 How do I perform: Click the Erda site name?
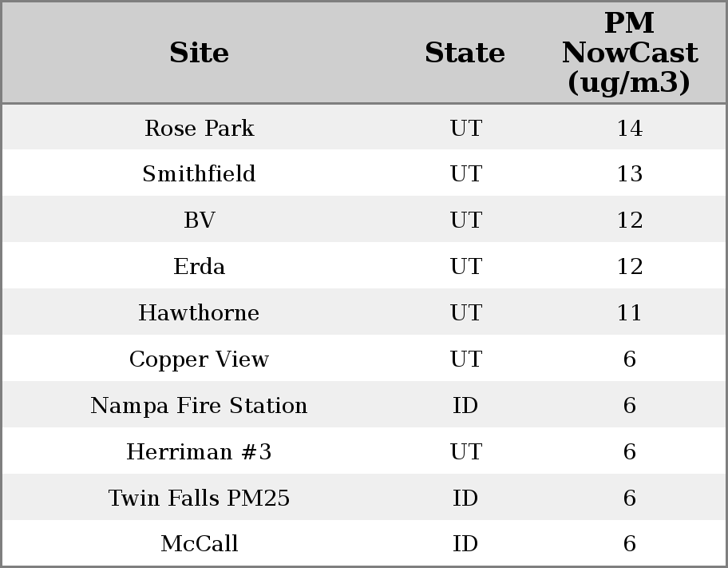[x=199, y=267]
